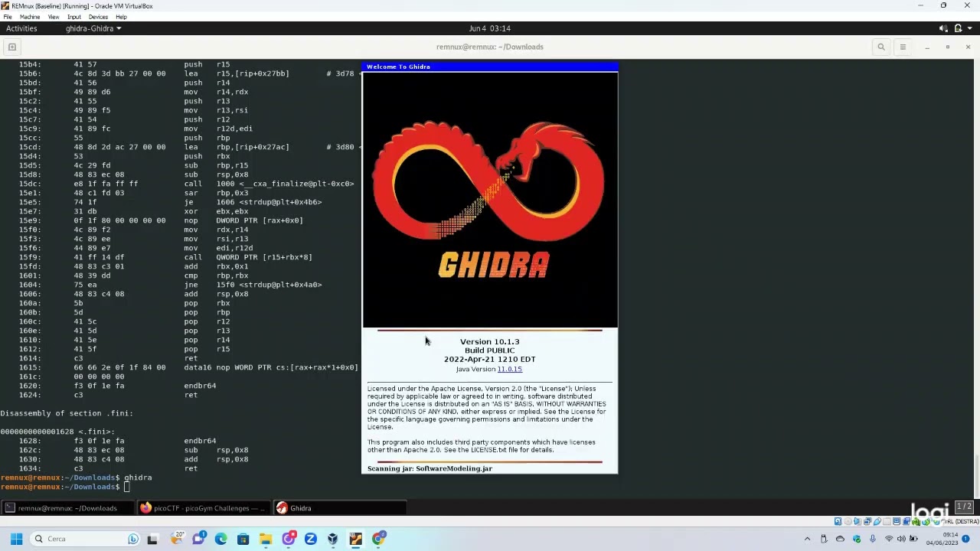
Task: Click the microphone tray icon
Action: 873,539
